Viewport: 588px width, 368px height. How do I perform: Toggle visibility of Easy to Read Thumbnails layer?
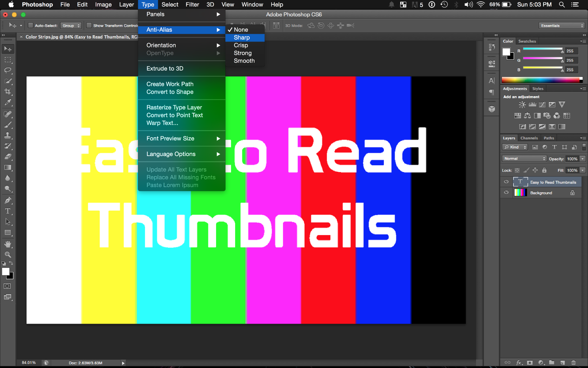click(506, 181)
